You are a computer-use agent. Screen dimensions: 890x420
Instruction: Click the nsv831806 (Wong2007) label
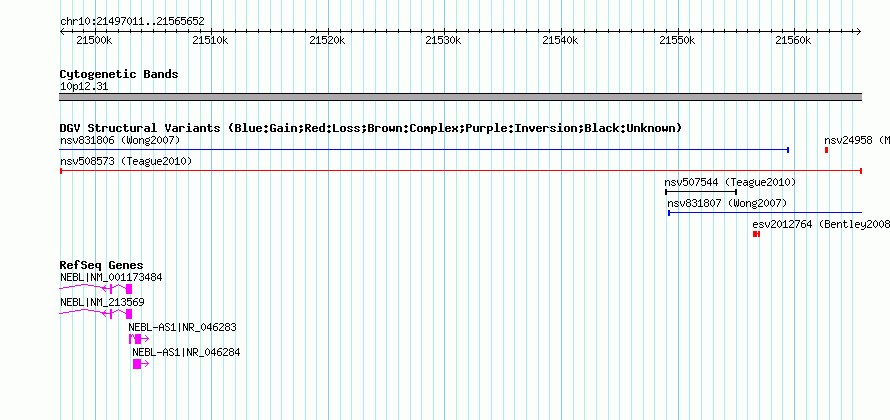click(120, 140)
